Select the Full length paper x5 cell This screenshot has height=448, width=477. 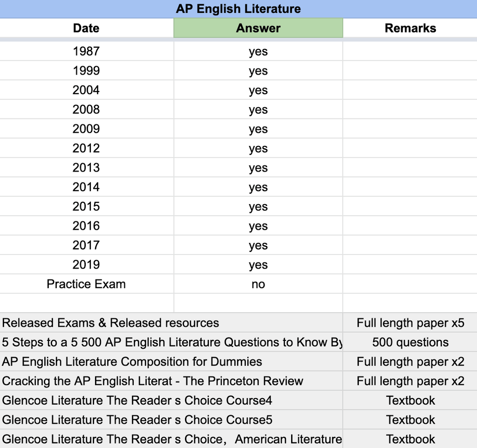pyautogui.click(x=410, y=323)
